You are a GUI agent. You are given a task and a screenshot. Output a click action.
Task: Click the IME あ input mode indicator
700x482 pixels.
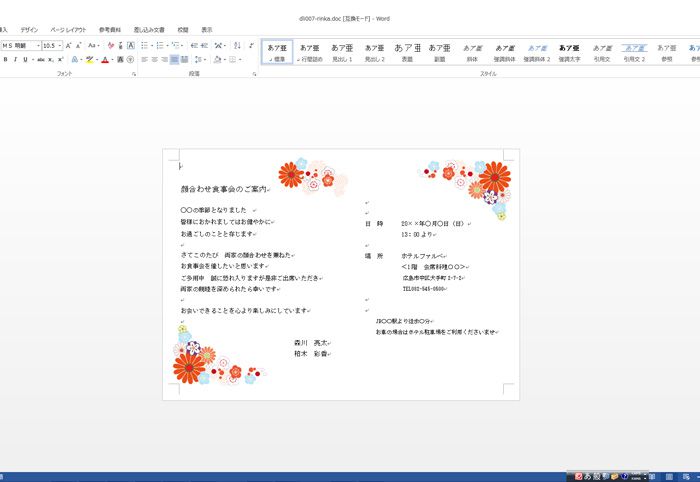[586, 475]
